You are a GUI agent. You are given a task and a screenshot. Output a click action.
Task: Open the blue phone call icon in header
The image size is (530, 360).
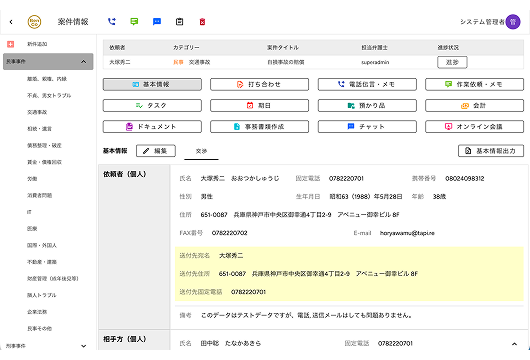(x=112, y=22)
